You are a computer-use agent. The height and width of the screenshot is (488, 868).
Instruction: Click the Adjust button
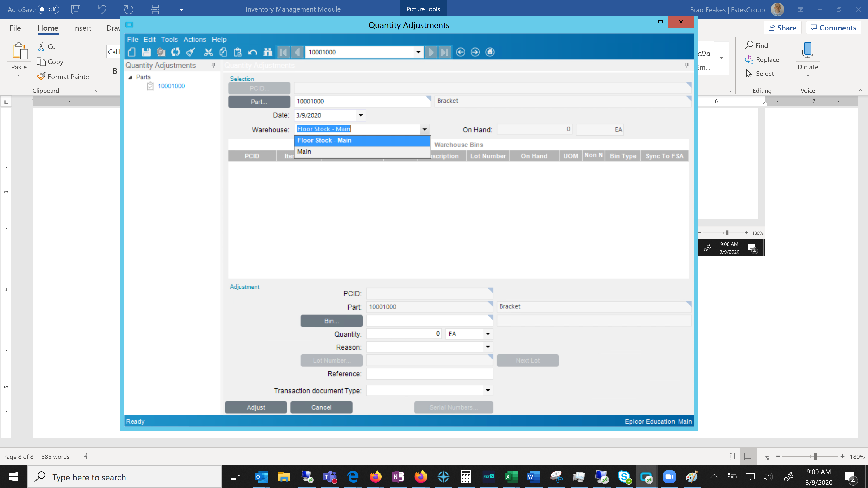(x=256, y=407)
